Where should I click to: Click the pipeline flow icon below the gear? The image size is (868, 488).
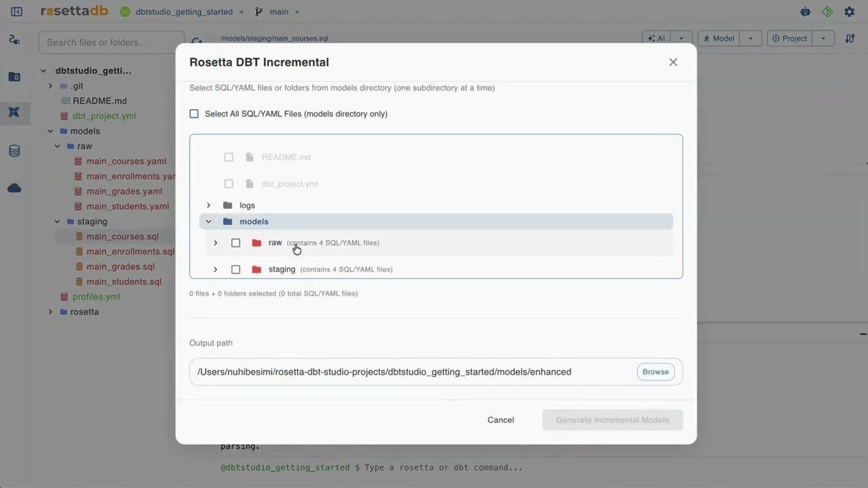(850, 39)
